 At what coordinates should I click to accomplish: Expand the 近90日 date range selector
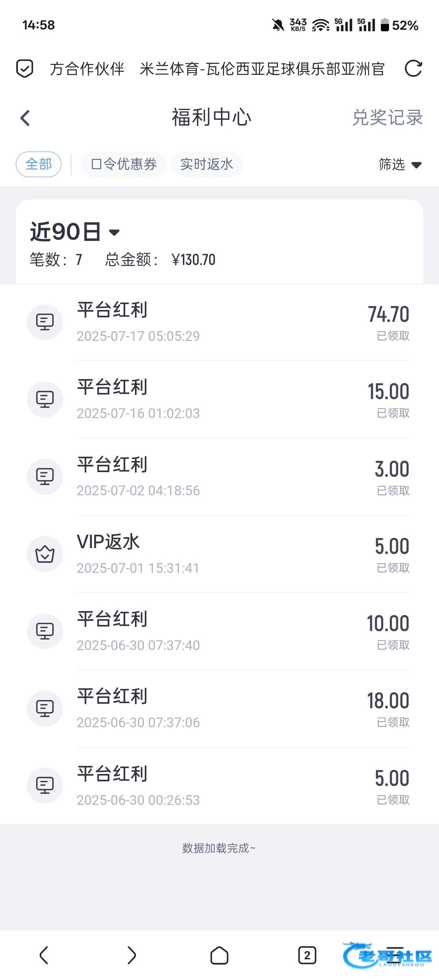click(75, 232)
